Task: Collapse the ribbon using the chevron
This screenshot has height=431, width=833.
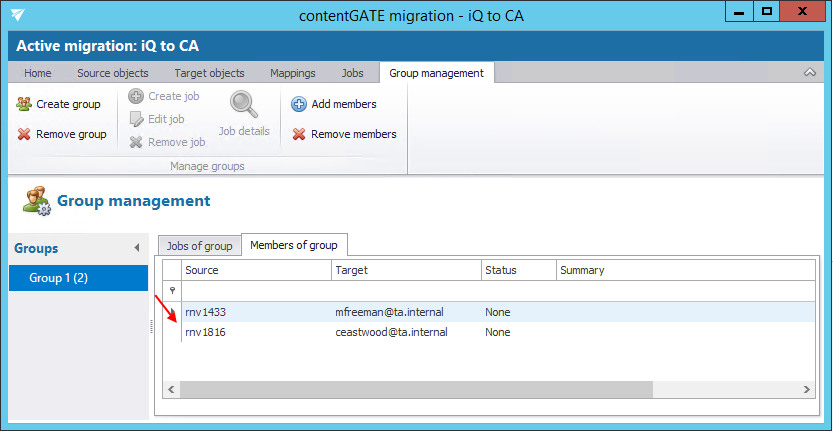Action: click(810, 73)
